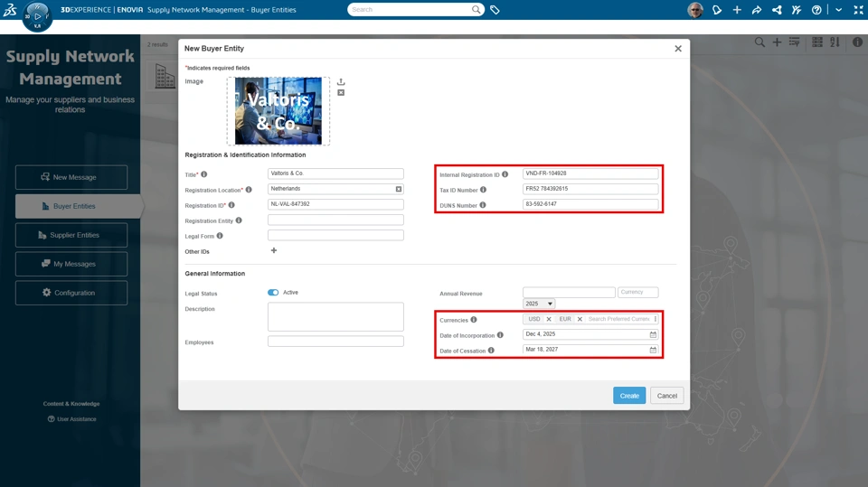This screenshot has height=487, width=868.
Task: Remove the image with delete icon
Action: pyautogui.click(x=341, y=92)
